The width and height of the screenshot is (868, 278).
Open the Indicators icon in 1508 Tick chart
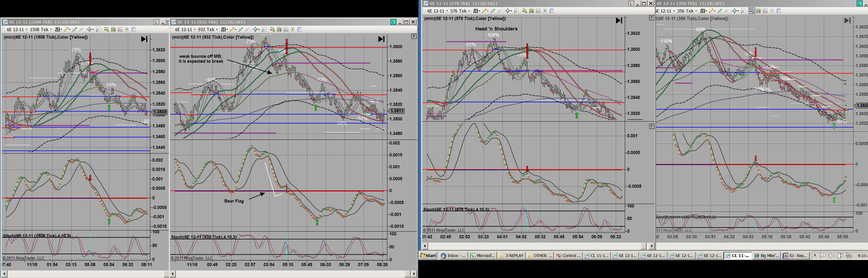(x=120, y=30)
